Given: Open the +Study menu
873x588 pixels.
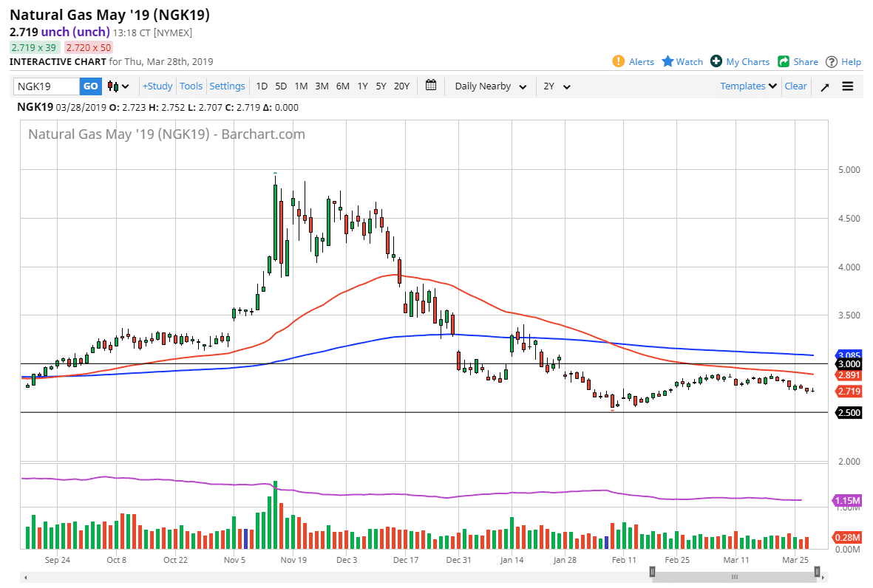Looking at the screenshot, I should [157, 86].
